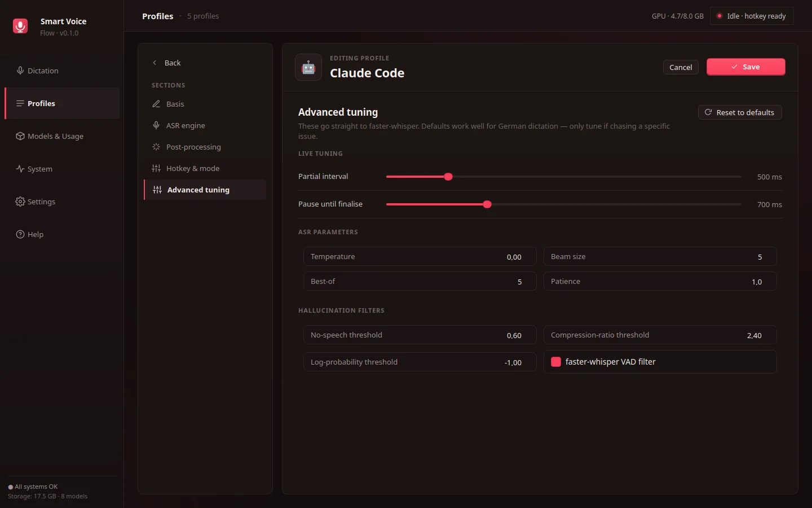812x508 pixels.
Task: Click the Idle hotkey ready status button
Action: pos(752,16)
